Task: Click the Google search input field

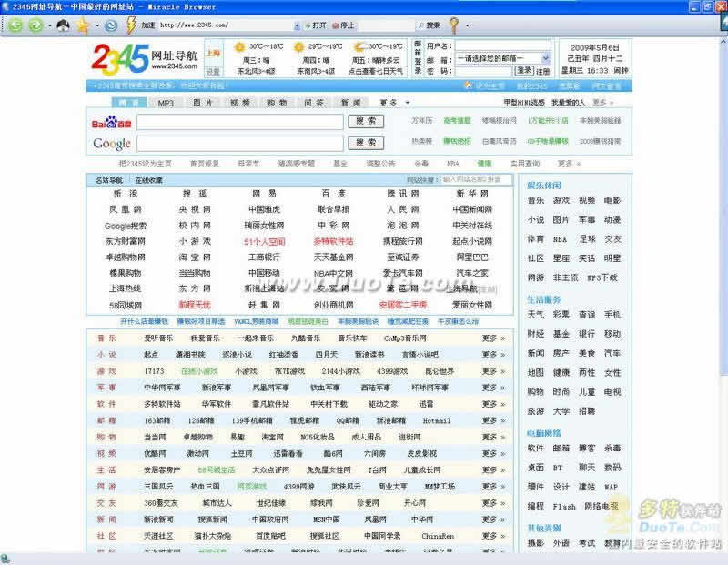Action: coord(240,143)
